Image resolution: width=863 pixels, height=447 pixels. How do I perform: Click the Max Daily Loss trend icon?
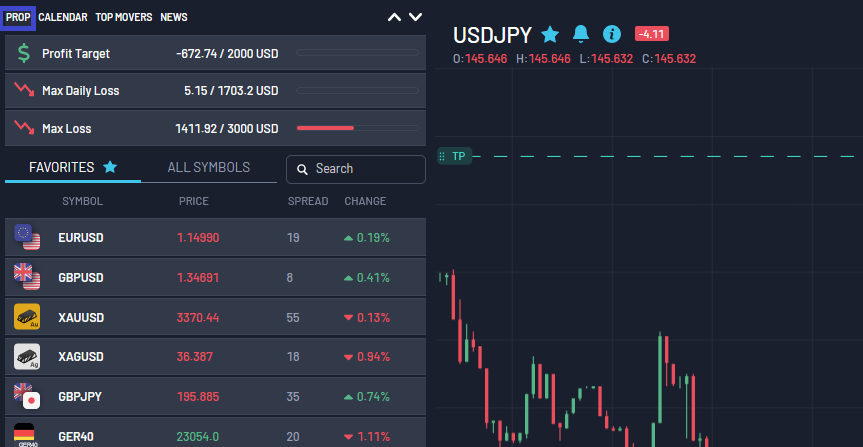[x=23, y=90]
